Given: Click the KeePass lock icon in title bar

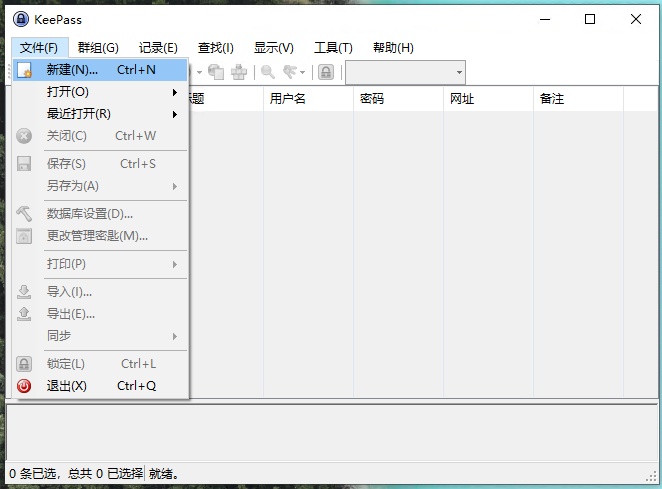Looking at the screenshot, I should 20,19.
